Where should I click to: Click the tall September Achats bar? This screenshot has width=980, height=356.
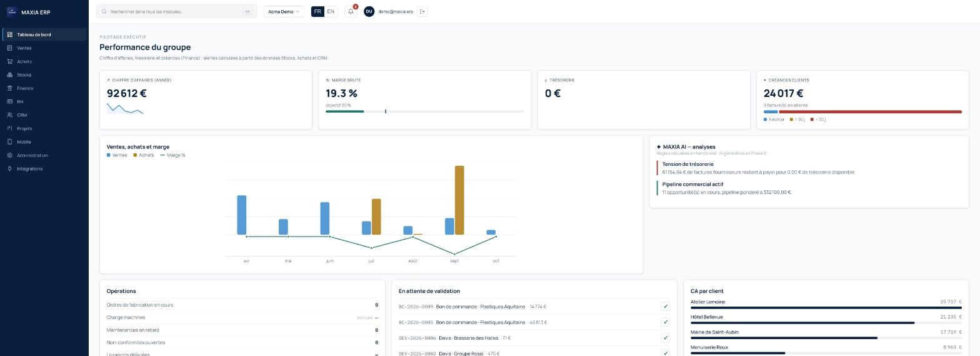coord(459,200)
